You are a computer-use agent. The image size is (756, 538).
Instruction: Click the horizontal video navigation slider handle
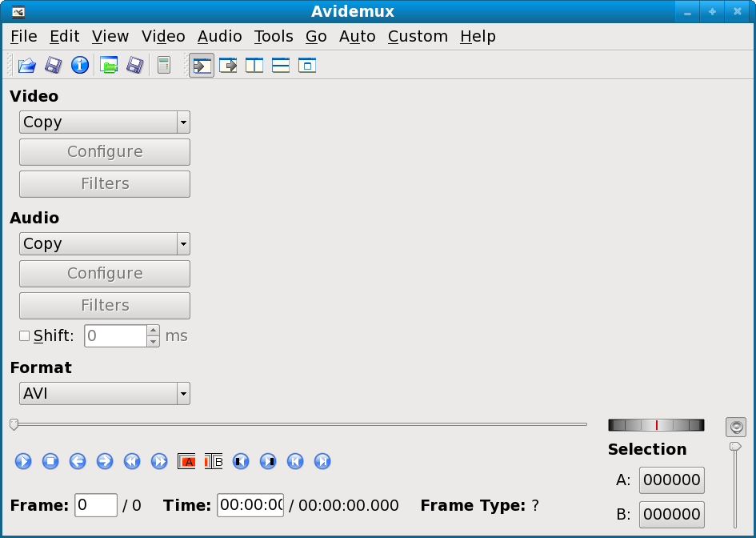[14, 424]
